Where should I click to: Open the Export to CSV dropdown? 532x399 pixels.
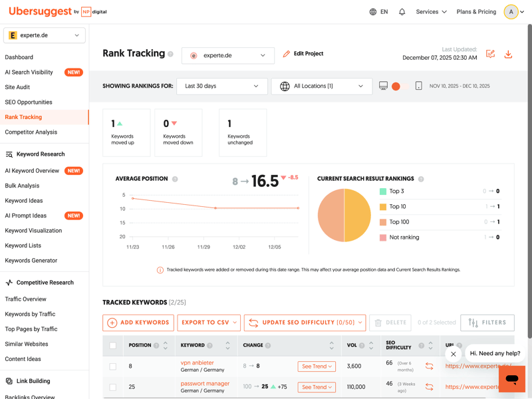pos(209,323)
